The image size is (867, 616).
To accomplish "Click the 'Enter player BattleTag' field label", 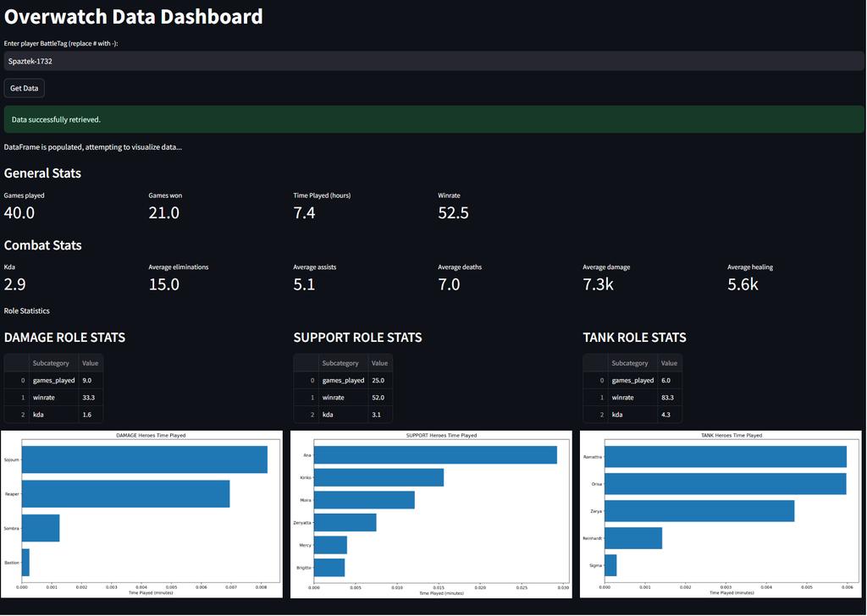I will point(61,44).
